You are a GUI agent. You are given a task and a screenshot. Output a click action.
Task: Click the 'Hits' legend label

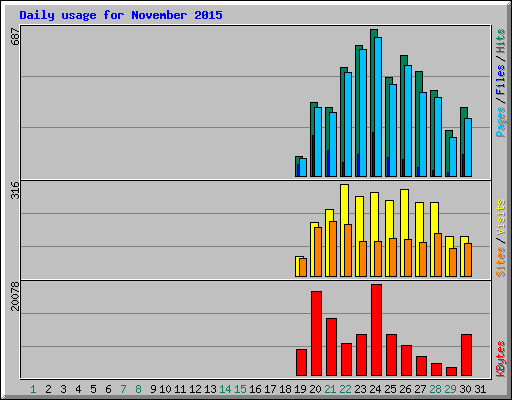click(501, 41)
